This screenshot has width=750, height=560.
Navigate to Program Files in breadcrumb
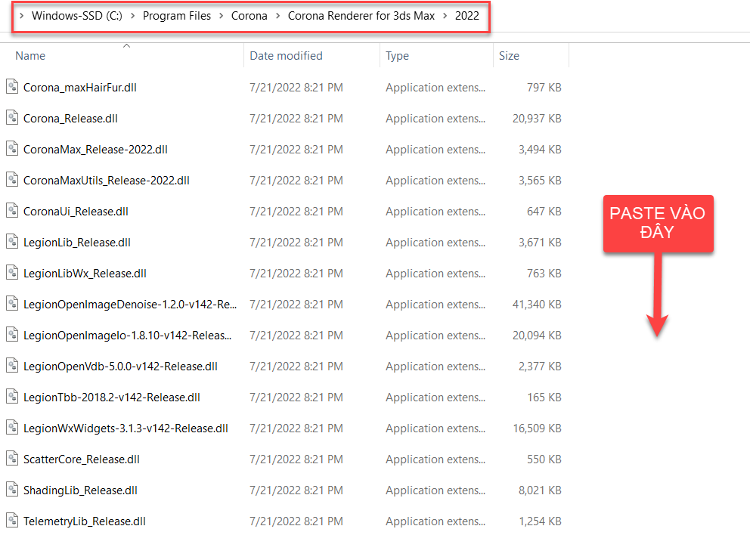click(177, 16)
